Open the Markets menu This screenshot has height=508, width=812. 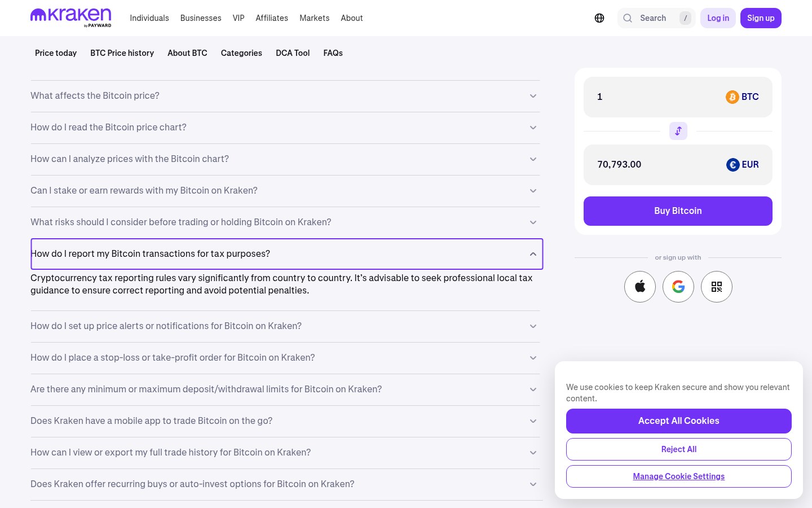pos(315,18)
